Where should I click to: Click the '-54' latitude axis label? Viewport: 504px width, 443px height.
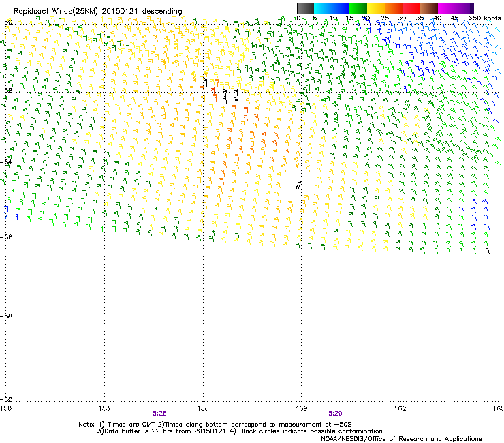click(6, 162)
